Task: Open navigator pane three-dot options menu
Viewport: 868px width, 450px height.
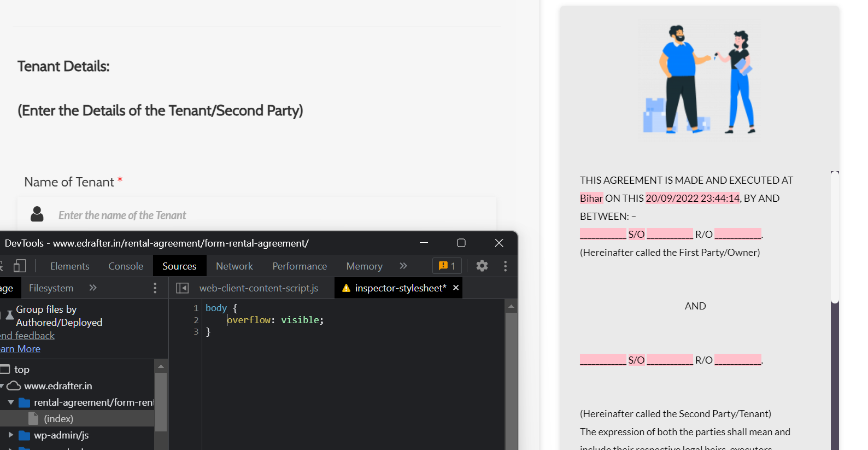Action: click(155, 288)
